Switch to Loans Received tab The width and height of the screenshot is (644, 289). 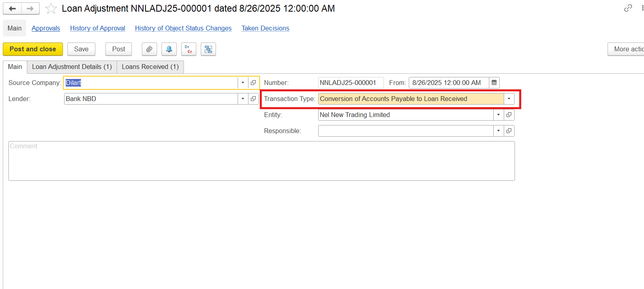[150, 67]
